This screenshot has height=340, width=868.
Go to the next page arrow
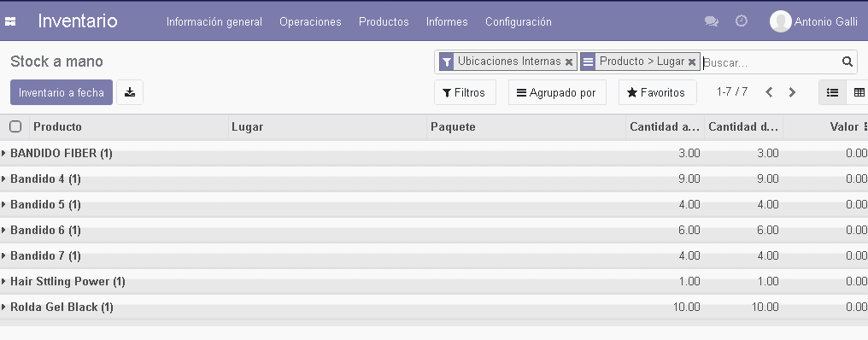coord(792,92)
